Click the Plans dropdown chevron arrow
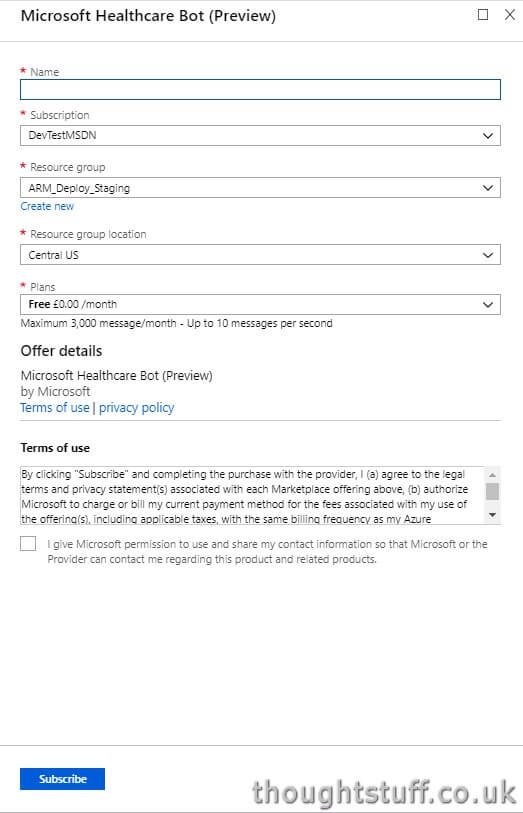523x813 pixels. [x=488, y=305]
